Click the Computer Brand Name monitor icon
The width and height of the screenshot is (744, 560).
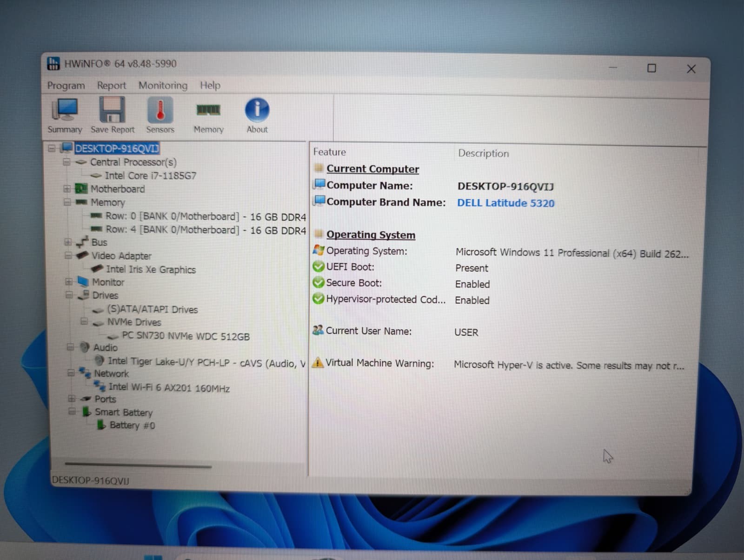pyautogui.click(x=319, y=200)
